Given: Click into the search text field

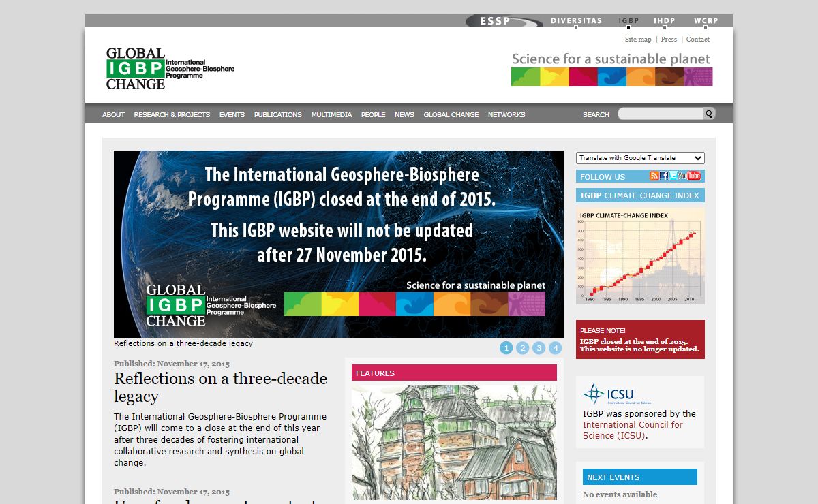Looking at the screenshot, I should click(661, 114).
